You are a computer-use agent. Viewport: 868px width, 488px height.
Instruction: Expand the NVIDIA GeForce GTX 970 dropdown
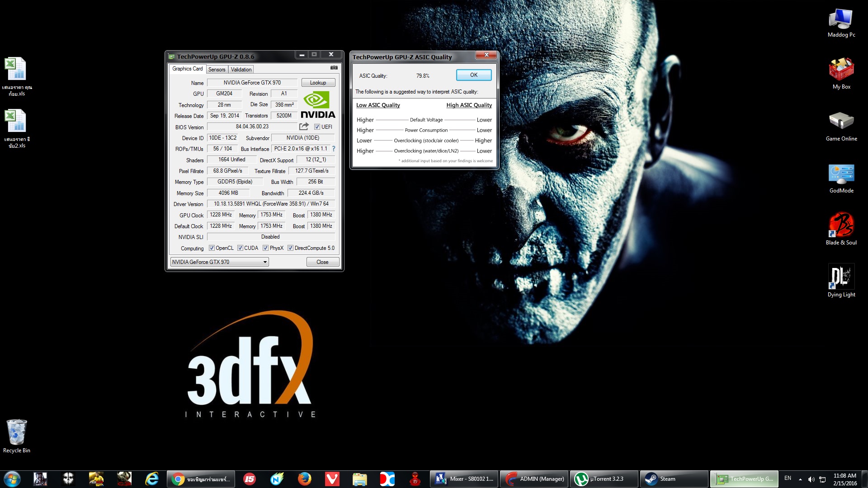[265, 262]
